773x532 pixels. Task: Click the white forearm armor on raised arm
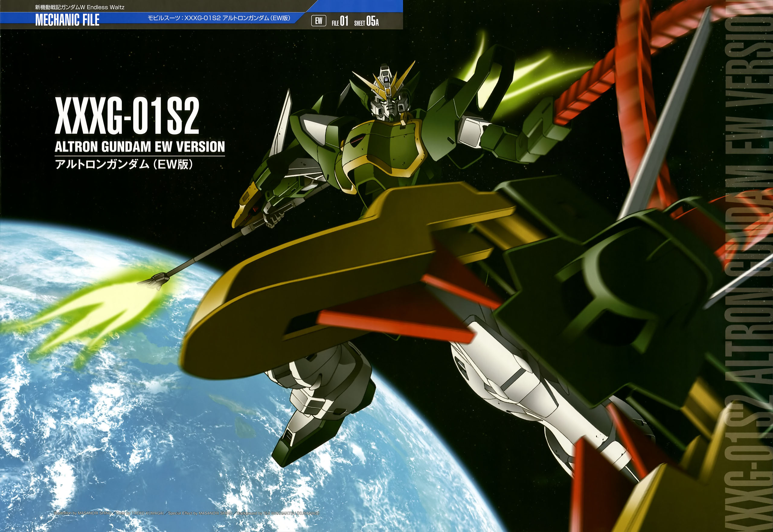(470, 132)
